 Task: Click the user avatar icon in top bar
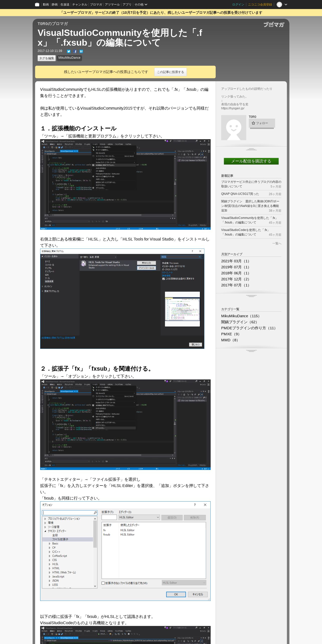[x=279, y=5]
